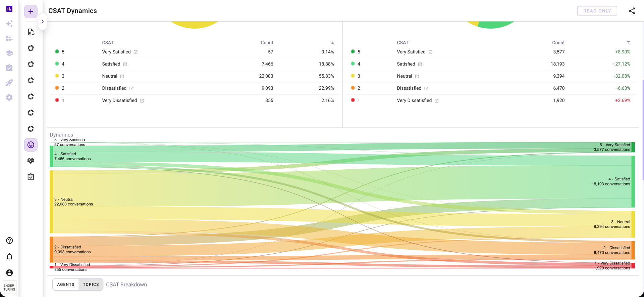644x297 pixels.
Task: Open the rocket launch icon
Action: click(9, 83)
